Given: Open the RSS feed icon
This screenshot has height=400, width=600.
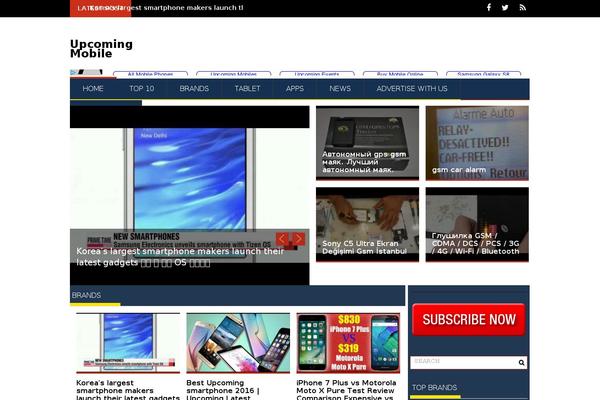Looking at the screenshot, I should [x=523, y=7].
